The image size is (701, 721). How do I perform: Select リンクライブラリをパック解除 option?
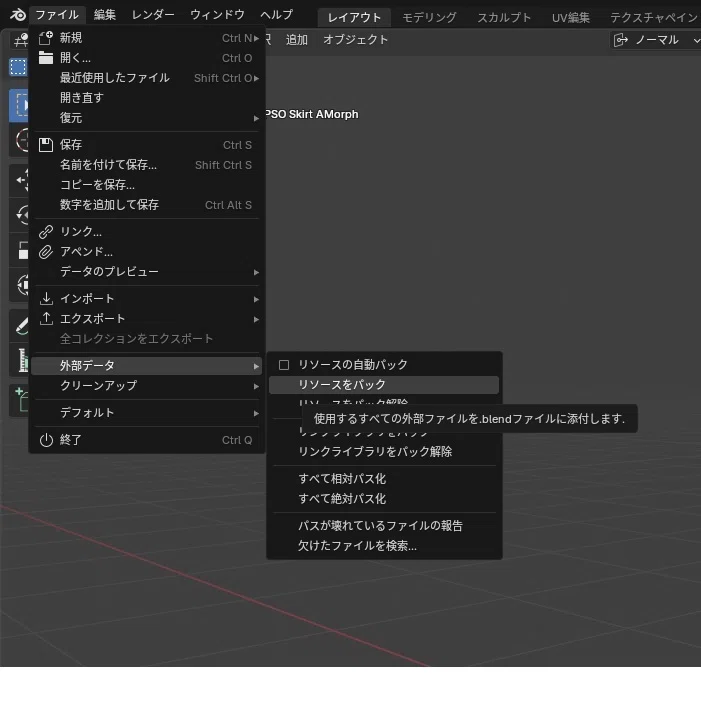coord(384,452)
